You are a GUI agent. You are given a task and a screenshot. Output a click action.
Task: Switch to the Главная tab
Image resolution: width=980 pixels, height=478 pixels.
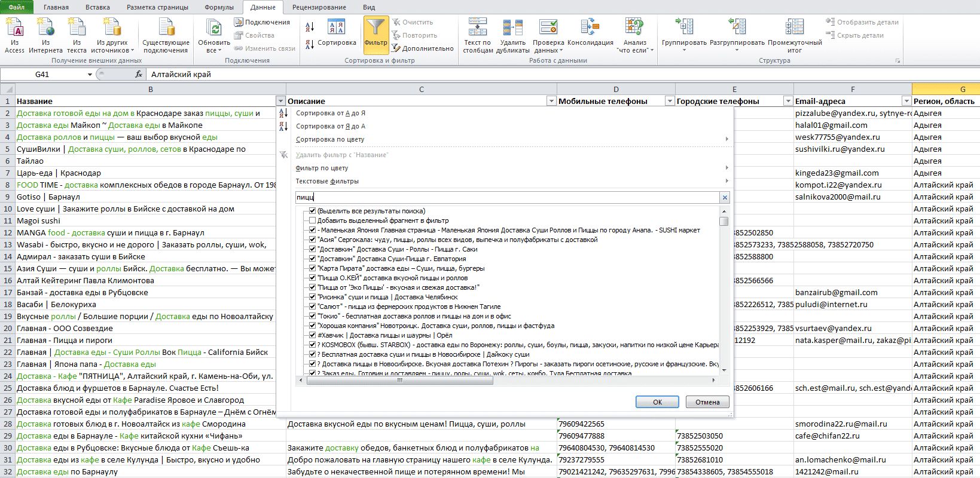[x=56, y=7]
